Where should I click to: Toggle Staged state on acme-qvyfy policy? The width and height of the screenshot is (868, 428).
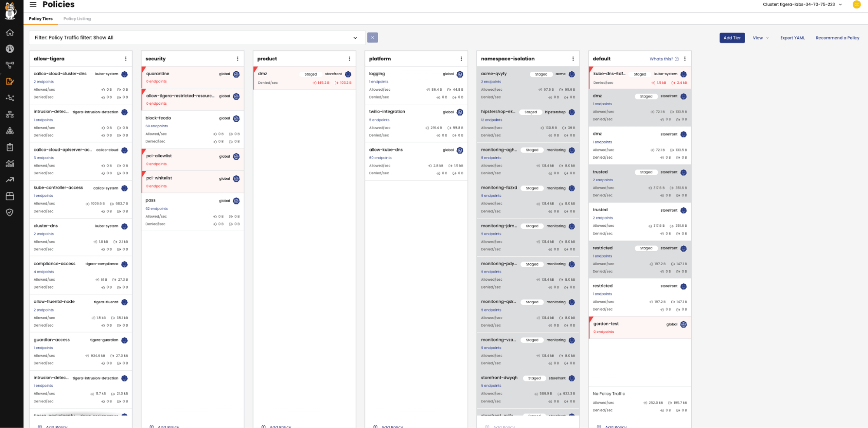[x=541, y=74]
